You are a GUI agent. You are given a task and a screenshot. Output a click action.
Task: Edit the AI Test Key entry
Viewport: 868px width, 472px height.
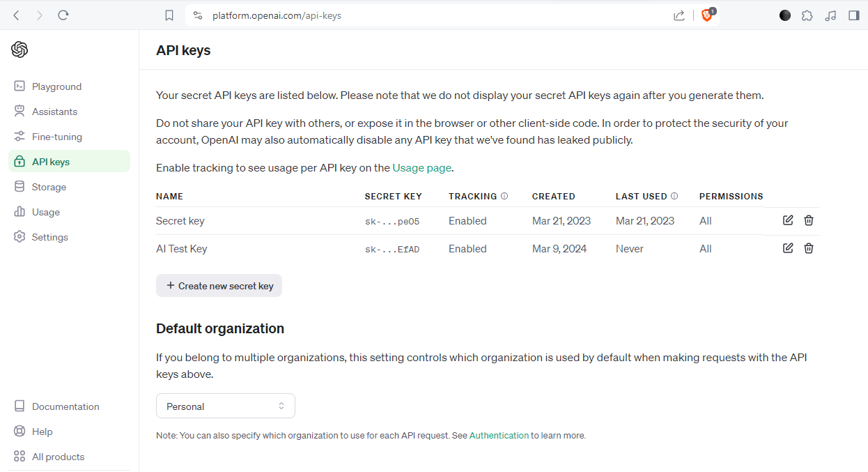pos(788,248)
